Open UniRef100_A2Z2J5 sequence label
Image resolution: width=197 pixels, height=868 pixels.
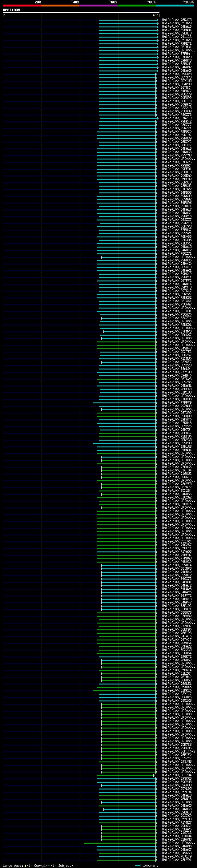[x=177, y=108]
